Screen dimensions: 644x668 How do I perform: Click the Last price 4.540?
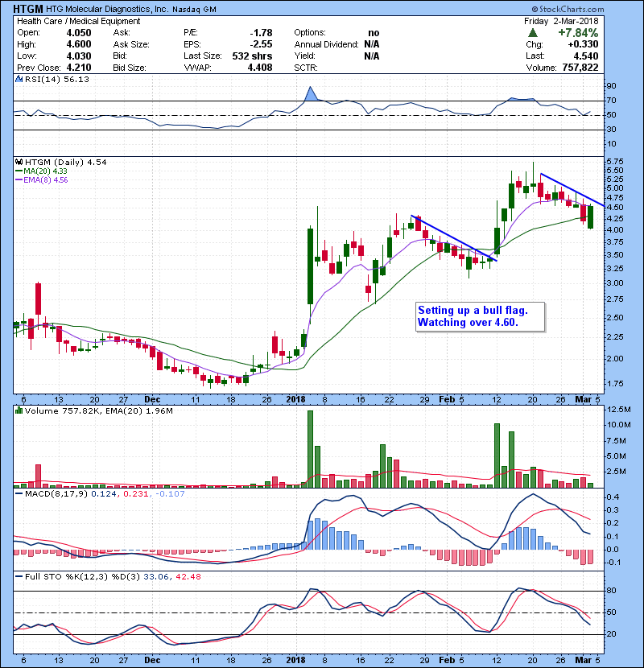585,56
